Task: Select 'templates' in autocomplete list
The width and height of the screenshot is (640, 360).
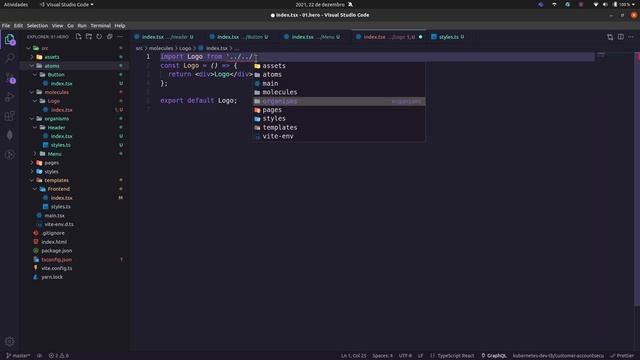Action: tap(339, 127)
